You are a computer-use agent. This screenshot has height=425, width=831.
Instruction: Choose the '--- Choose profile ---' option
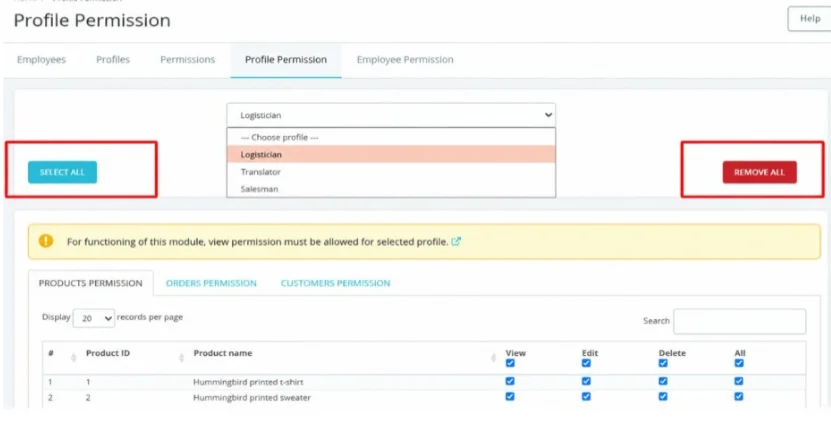[391, 137]
